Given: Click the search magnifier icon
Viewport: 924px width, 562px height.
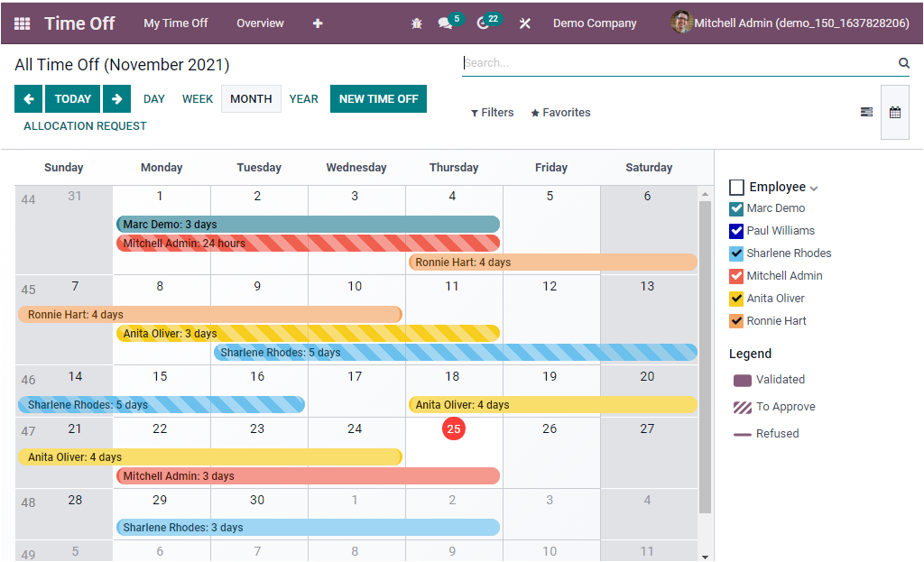Looking at the screenshot, I should 903,62.
